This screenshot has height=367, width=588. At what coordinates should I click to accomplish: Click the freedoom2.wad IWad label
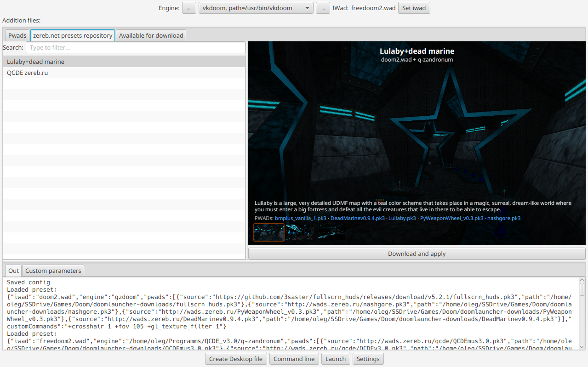[373, 8]
